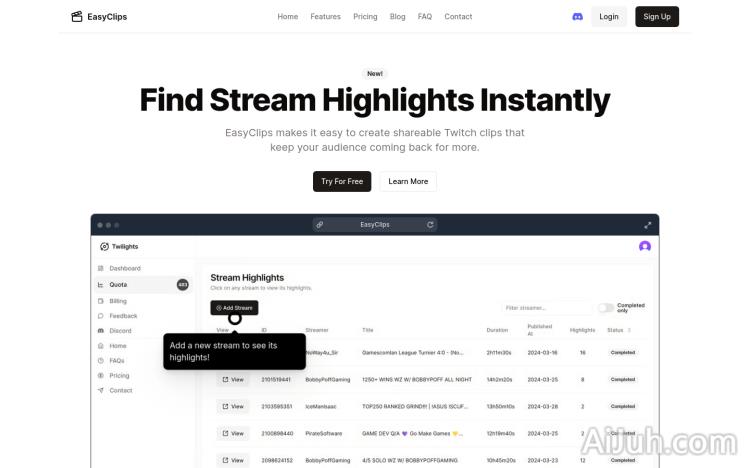Toggle the Completed only switch

click(x=606, y=308)
